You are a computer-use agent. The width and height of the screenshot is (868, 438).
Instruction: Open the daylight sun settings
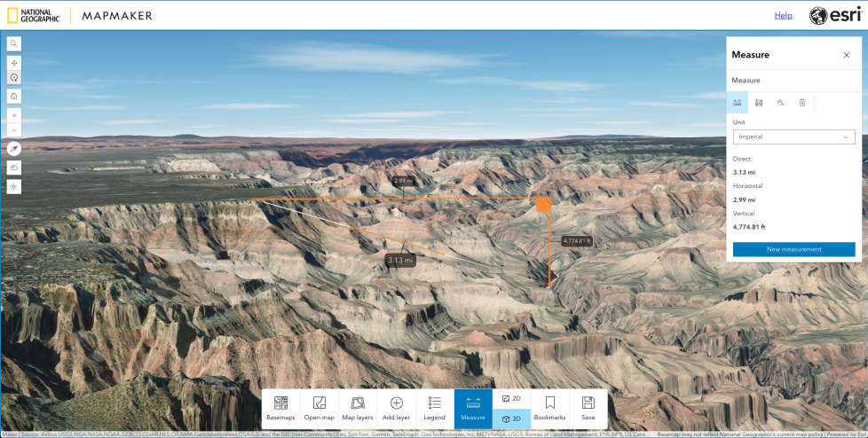[14, 186]
